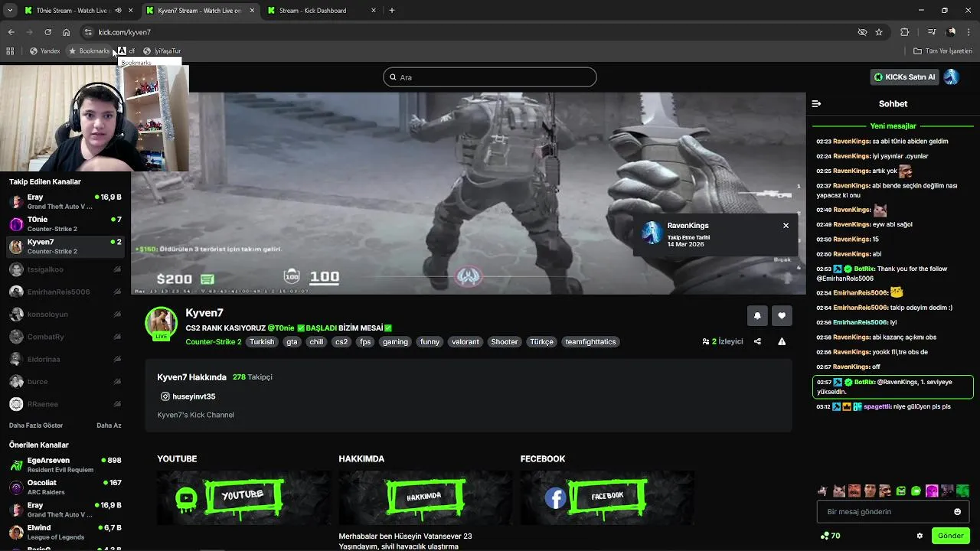
Task: Collapse the chat panel via Sohbet header icon
Action: click(816, 103)
